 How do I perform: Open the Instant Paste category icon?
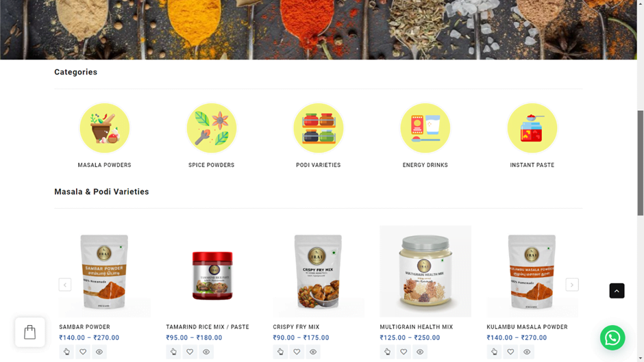pyautogui.click(x=532, y=128)
